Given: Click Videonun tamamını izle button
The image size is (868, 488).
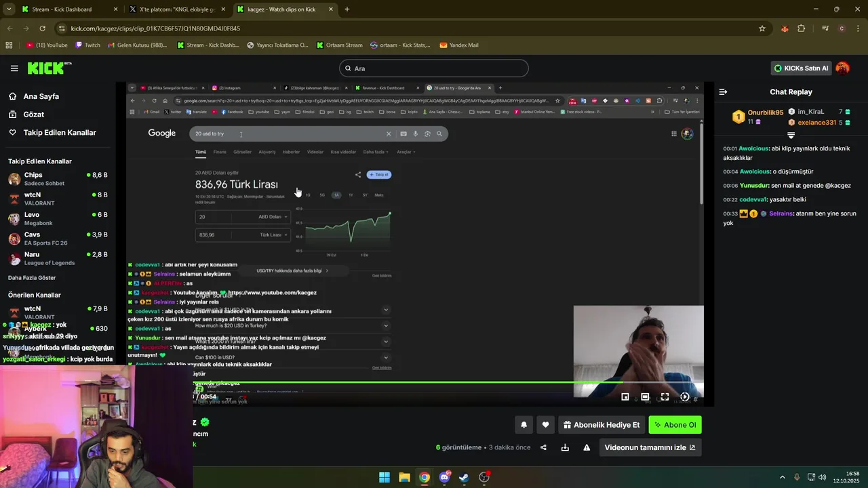Looking at the screenshot, I should pos(650,447).
